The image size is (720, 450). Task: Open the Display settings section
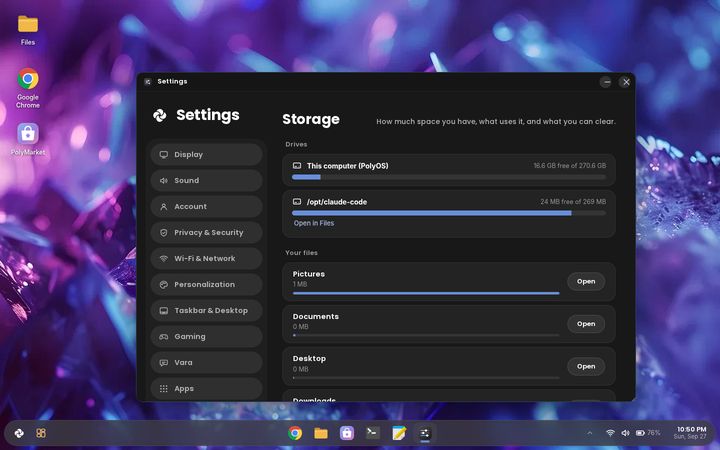tap(207, 154)
